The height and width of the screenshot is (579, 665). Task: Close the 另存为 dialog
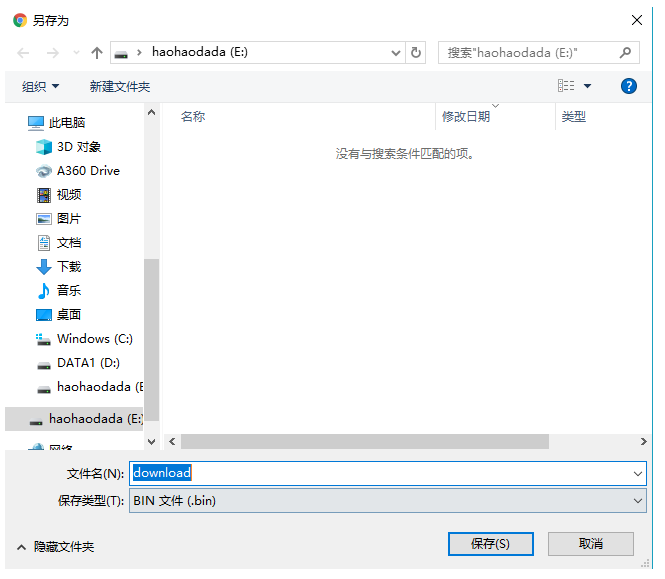[637, 20]
